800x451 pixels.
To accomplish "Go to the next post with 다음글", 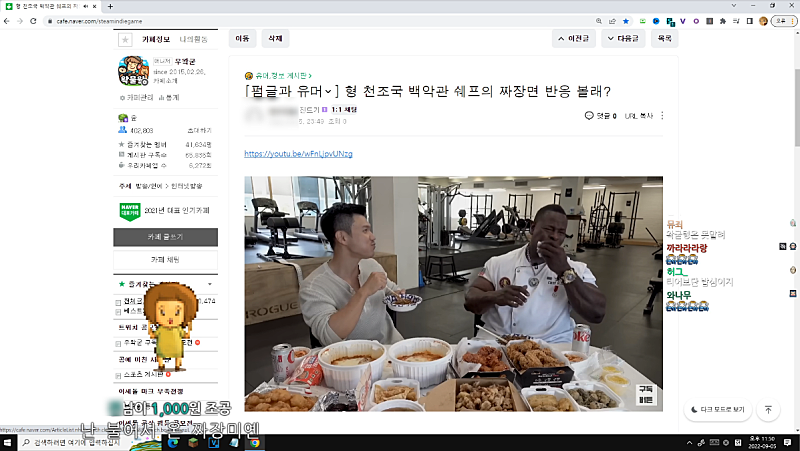I will tap(623, 38).
